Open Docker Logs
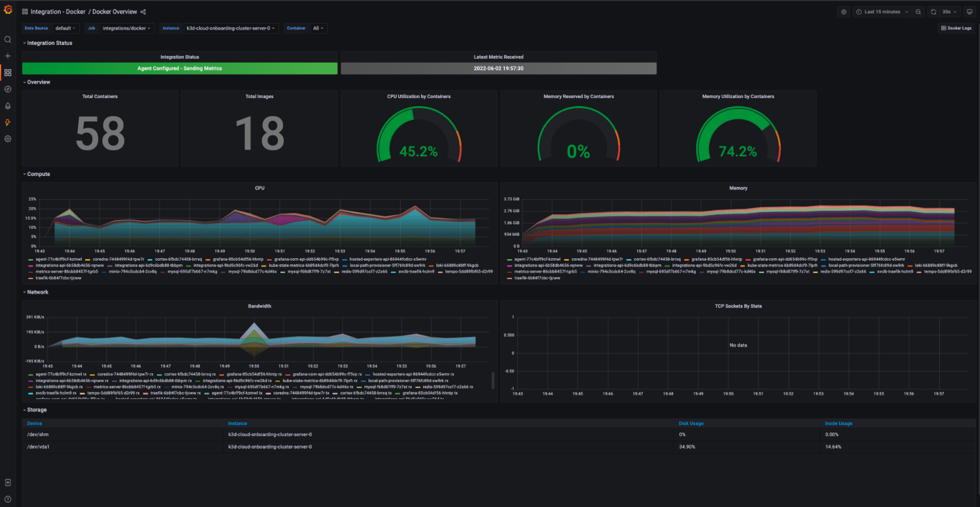980x507 pixels. coord(956,28)
